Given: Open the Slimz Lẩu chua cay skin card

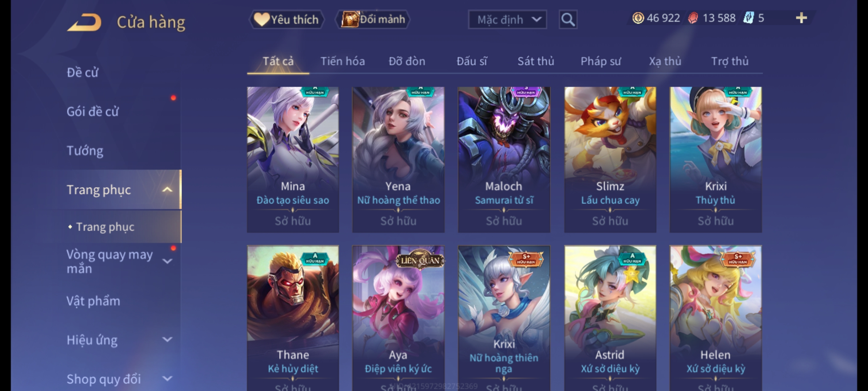Looking at the screenshot, I should point(610,159).
